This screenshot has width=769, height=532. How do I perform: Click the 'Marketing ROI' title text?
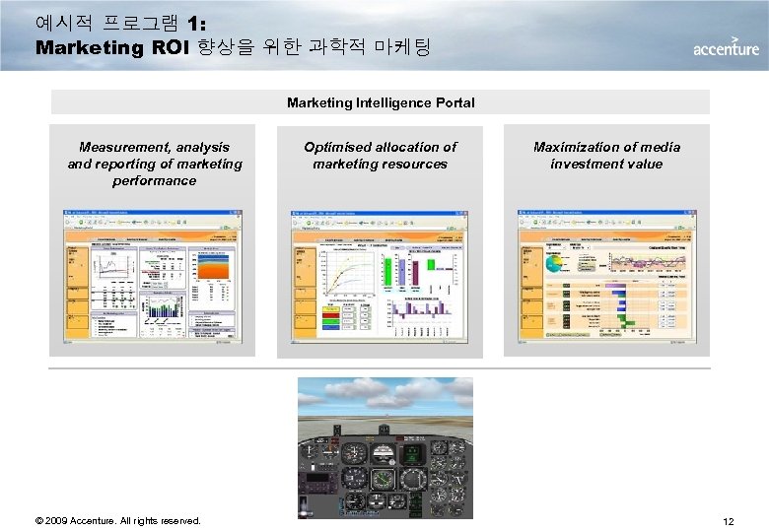point(112,47)
